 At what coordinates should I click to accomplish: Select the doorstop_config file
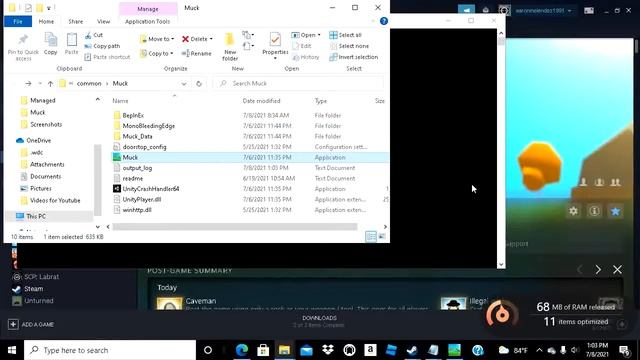[x=144, y=147]
